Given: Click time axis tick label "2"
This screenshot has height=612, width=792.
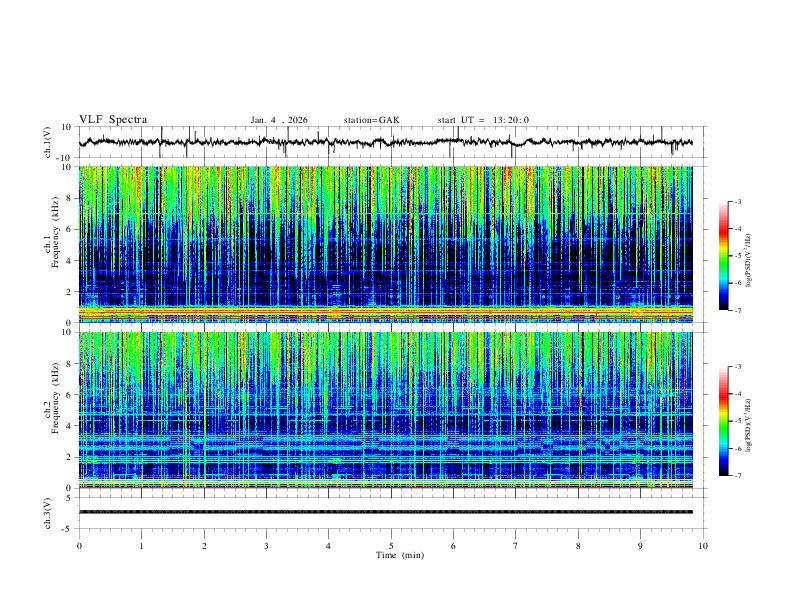Looking at the screenshot, I should 204,546.
